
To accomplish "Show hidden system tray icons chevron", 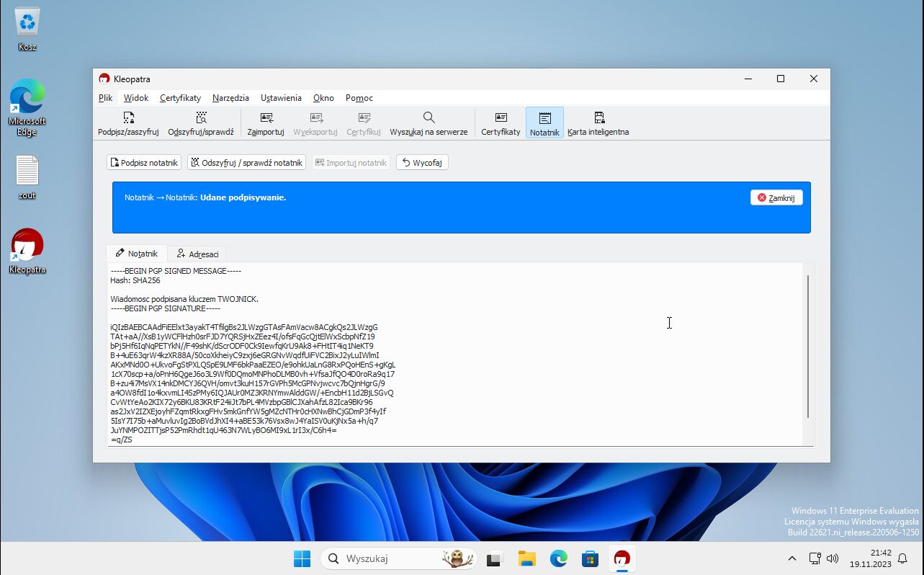I will tap(792, 558).
